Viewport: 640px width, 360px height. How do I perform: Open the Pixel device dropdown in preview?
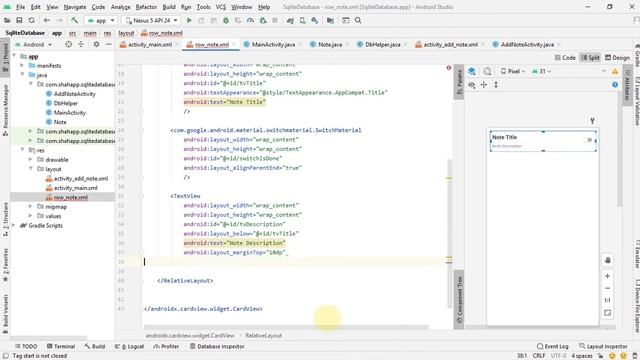[x=513, y=71]
